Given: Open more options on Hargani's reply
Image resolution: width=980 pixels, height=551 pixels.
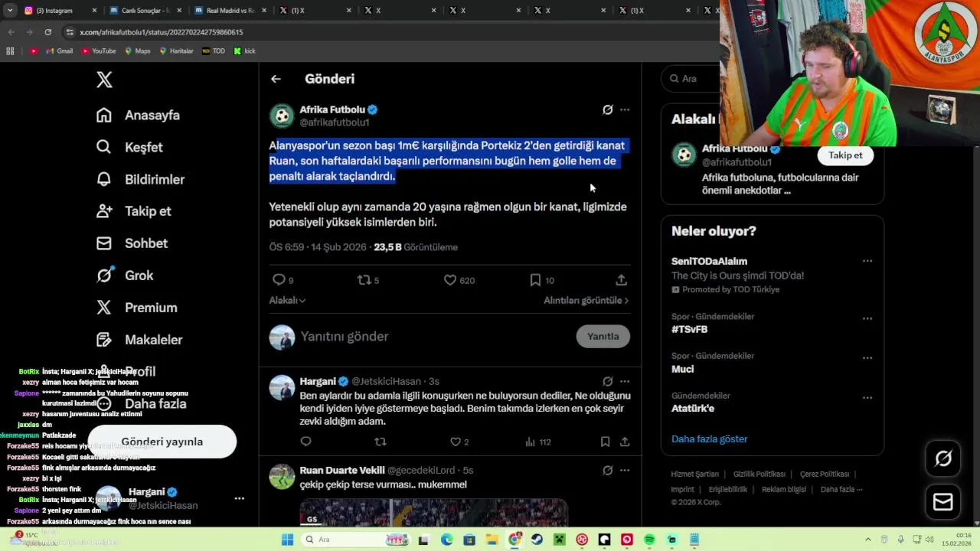Looking at the screenshot, I should 625,381.
